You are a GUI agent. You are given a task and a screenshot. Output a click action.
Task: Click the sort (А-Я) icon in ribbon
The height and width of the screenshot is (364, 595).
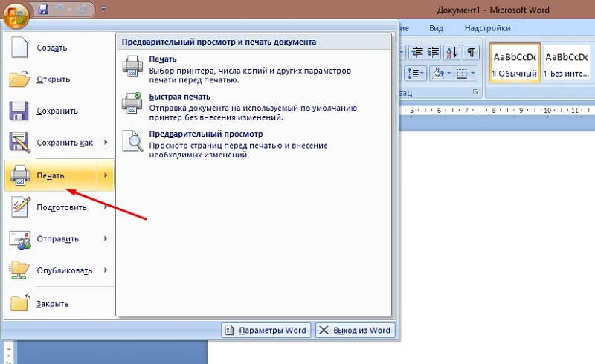click(x=451, y=52)
